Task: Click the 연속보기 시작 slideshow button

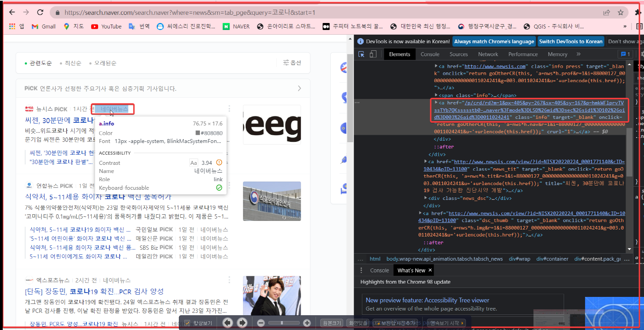Action: [x=446, y=323]
